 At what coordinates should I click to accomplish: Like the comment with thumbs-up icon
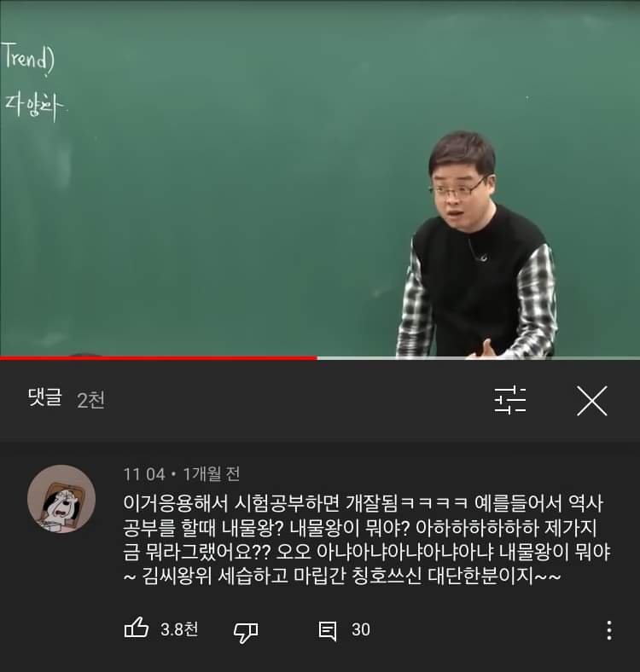(137, 629)
